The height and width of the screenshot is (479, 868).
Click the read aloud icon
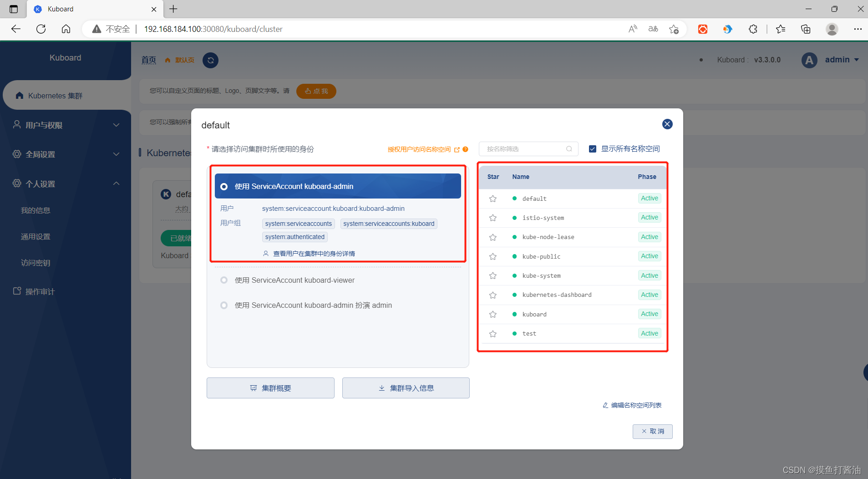pyautogui.click(x=633, y=29)
